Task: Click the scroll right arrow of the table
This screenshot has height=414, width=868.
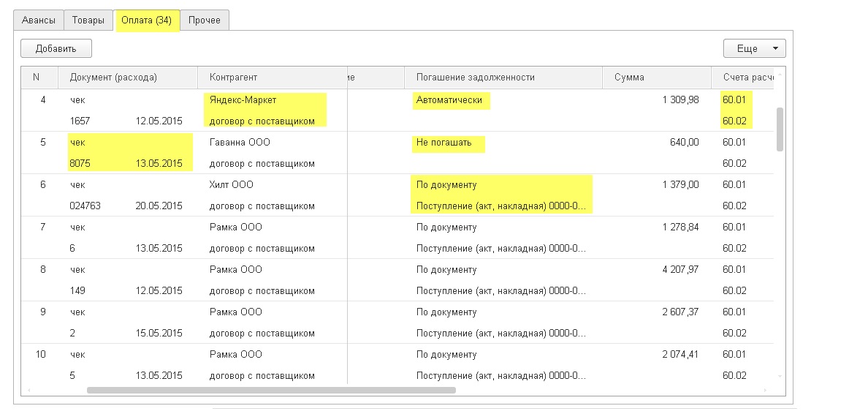Action: point(766,390)
